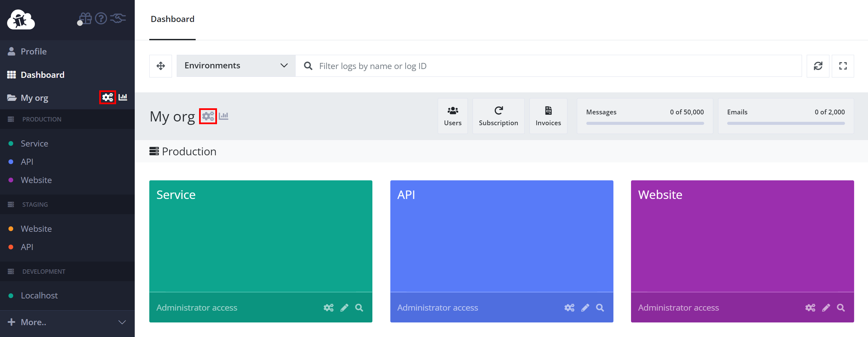Expand the More.. section in sidebar
This screenshot has height=337, width=868.
pos(67,322)
